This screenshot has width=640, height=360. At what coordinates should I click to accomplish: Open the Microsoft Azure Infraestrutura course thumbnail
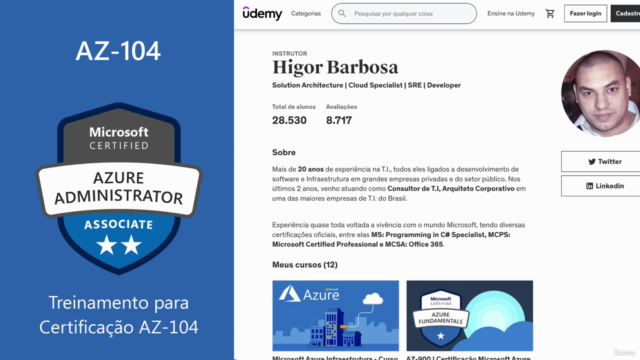click(336, 316)
